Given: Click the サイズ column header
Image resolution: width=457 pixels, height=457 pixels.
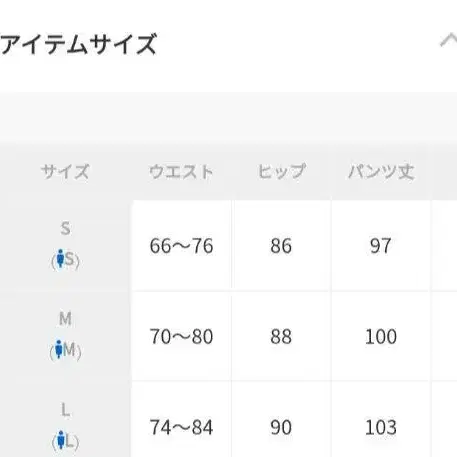Looking at the screenshot, I should pyautogui.click(x=65, y=172).
